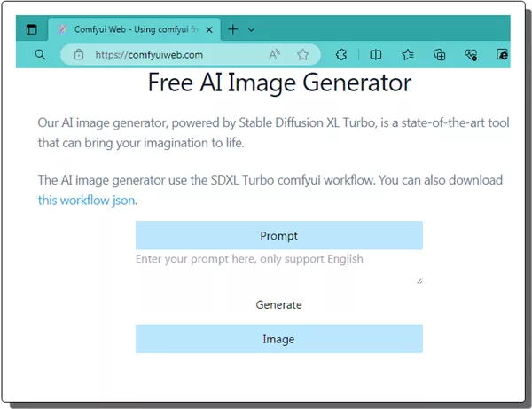Open the Collections icon
Viewport: 532px width, 409px height.
(x=440, y=54)
